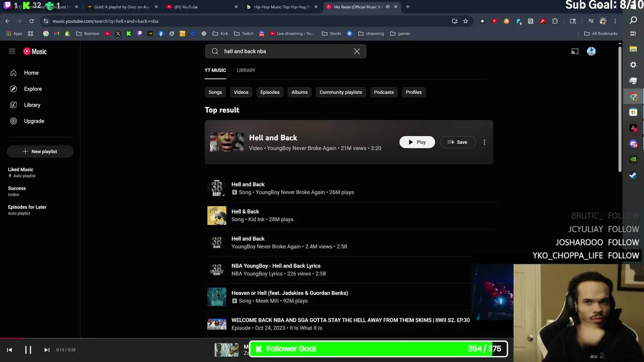Clear the search box with the X

coord(357,51)
